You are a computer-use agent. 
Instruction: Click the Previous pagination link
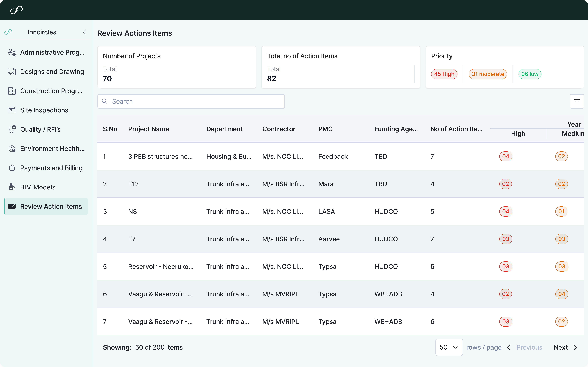(529, 347)
